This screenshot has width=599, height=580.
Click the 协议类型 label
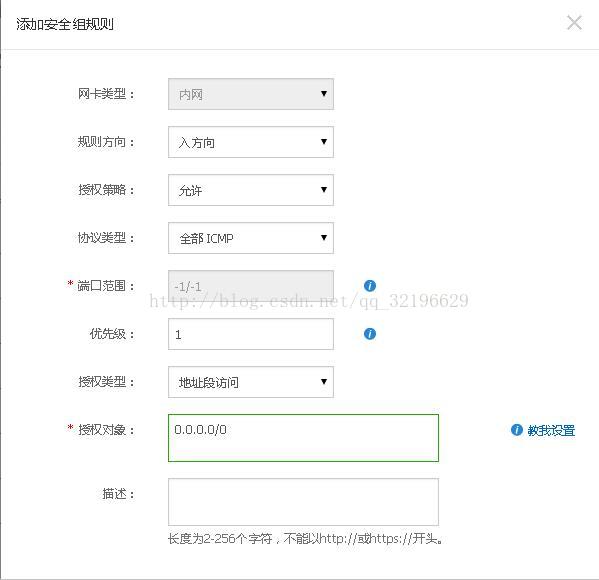tap(106, 238)
